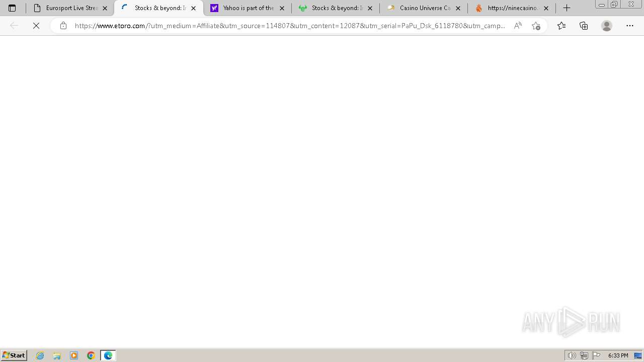Image resolution: width=644 pixels, height=362 pixels.
Task: Open Settings and more ellipsis menu
Action: 630,26
